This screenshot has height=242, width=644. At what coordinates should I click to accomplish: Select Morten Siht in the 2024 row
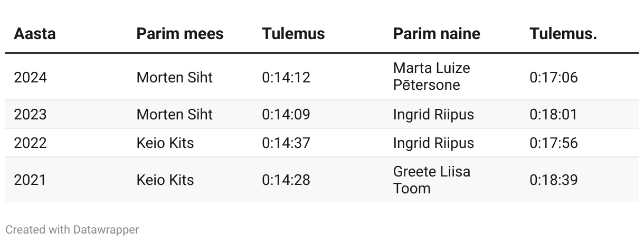point(175,77)
